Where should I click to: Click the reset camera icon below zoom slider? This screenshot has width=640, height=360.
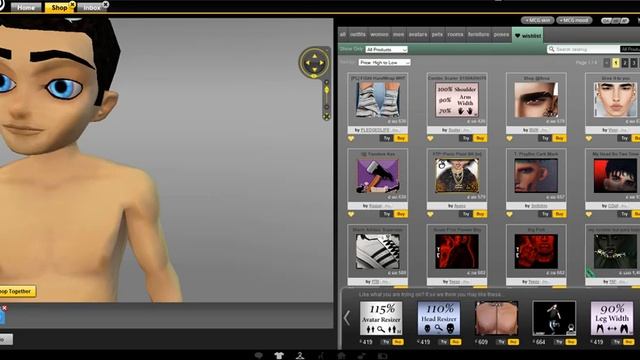[x=327, y=117]
